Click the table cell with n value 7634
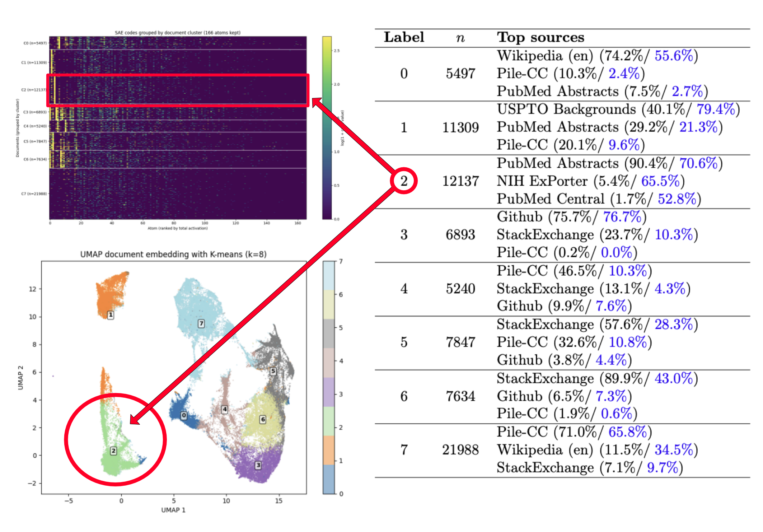763x532 pixels. pyautogui.click(x=460, y=396)
